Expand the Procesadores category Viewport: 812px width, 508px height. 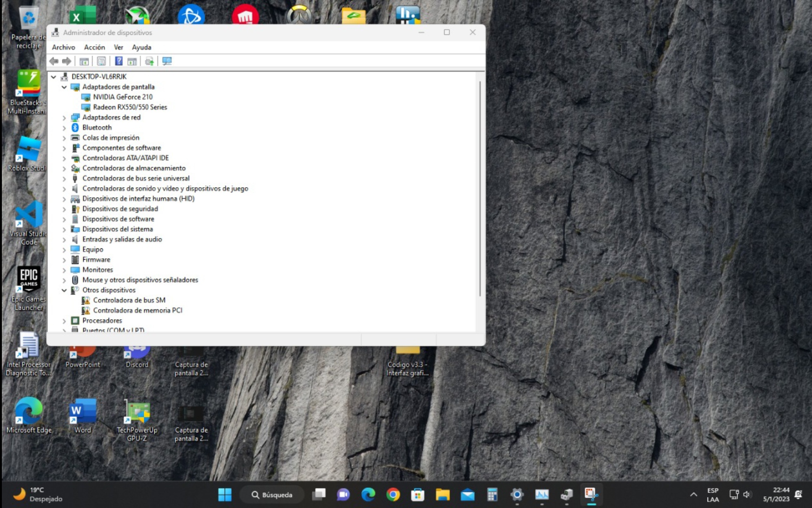tap(64, 321)
